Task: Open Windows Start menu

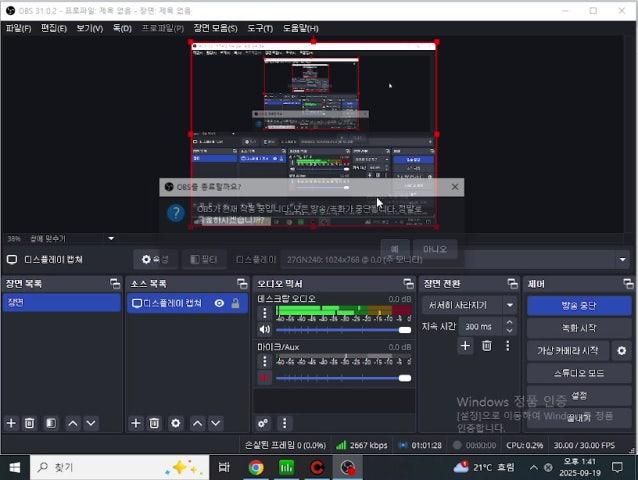Action: click(x=15, y=468)
